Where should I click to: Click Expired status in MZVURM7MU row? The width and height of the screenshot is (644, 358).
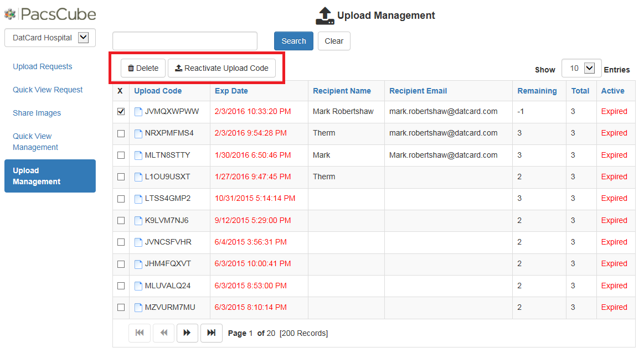pyautogui.click(x=614, y=308)
